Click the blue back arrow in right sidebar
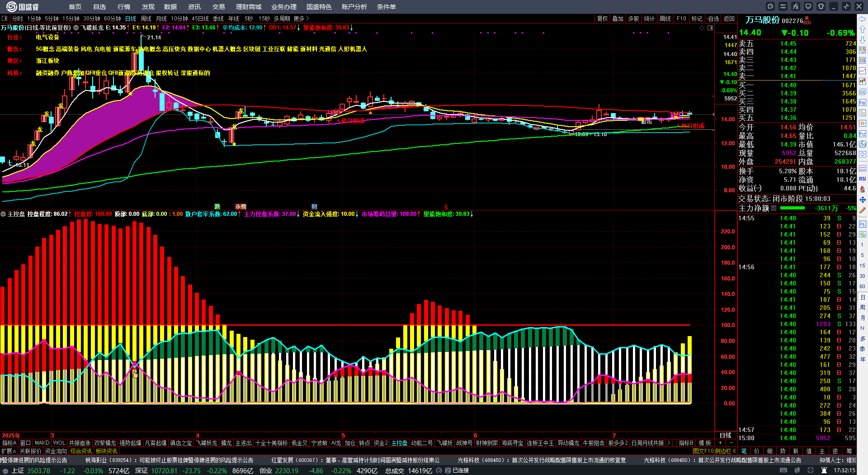868x475 pixels. click(x=863, y=19)
